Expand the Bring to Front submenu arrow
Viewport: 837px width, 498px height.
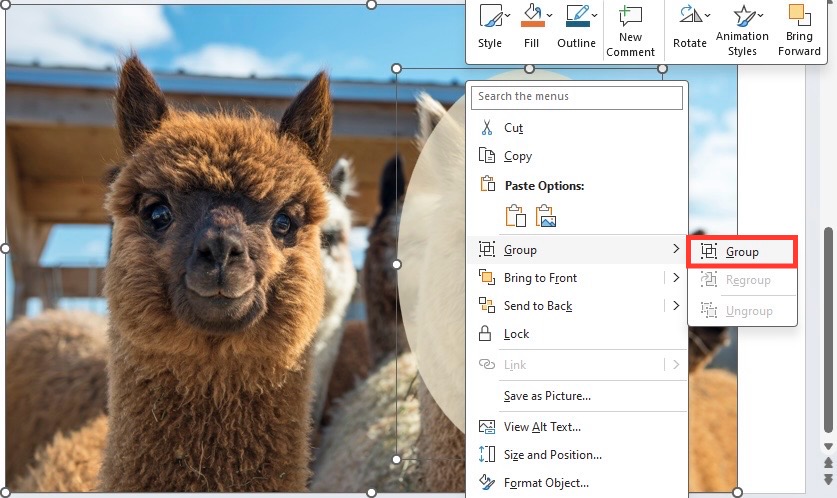(x=676, y=278)
